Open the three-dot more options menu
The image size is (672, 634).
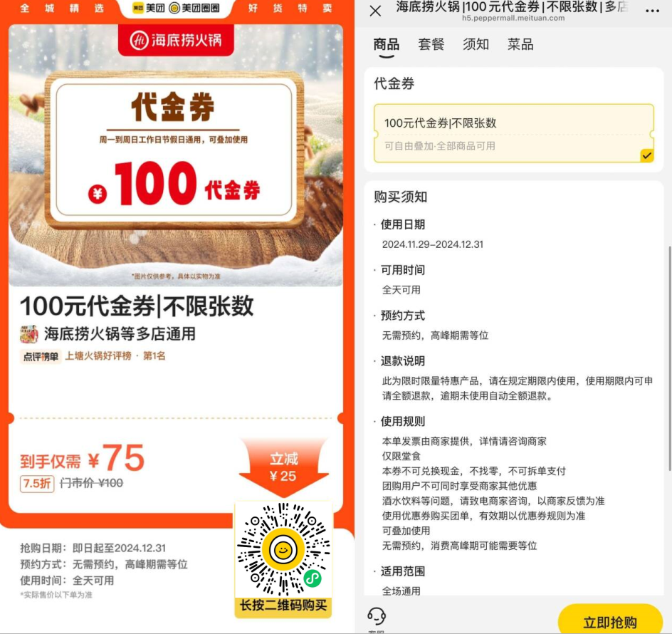click(x=652, y=11)
